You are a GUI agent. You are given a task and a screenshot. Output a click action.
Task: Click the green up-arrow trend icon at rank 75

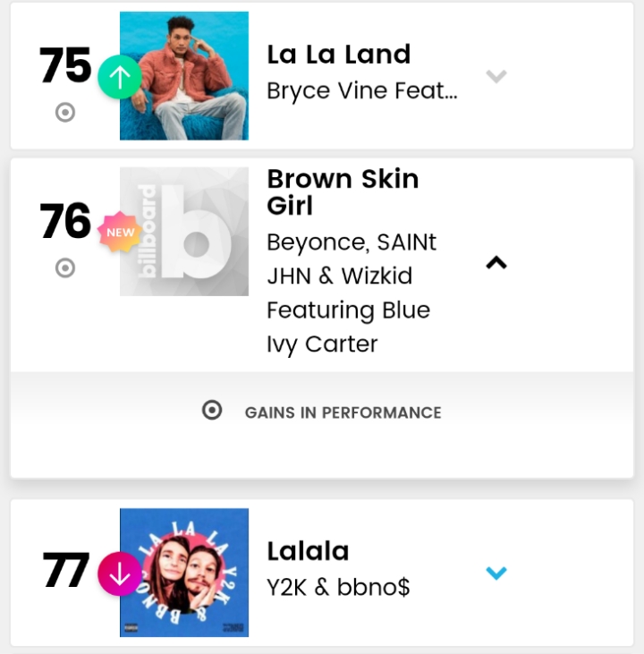coord(120,77)
